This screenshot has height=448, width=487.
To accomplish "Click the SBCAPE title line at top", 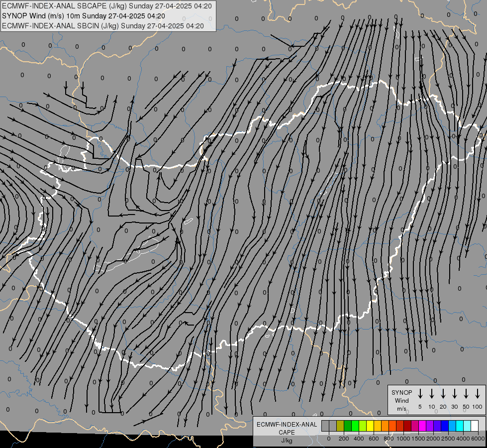I will [x=107, y=6].
